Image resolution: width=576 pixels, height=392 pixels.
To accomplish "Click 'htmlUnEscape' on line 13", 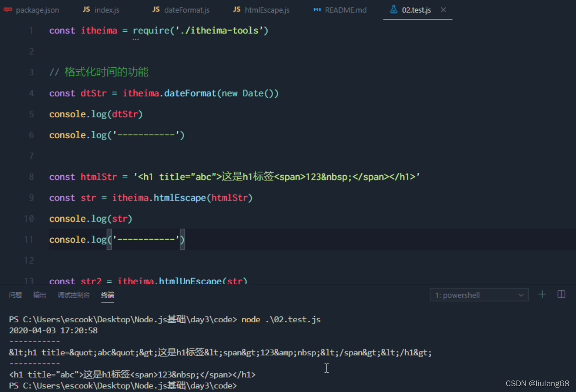I will pos(190,281).
